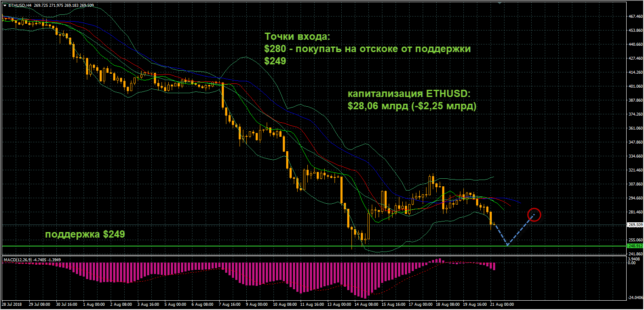Image resolution: width=644 pixels, height=310 pixels.
Task: Click the '30 Jul 16:00' time axis label
Action: click(x=67, y=304)
